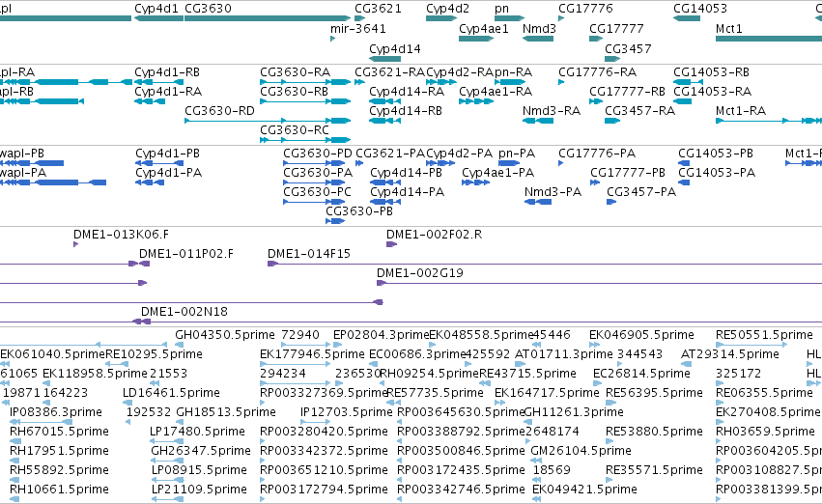Click EST LP17480.5prime
822x504 pixels.
(x=198, y=433)
